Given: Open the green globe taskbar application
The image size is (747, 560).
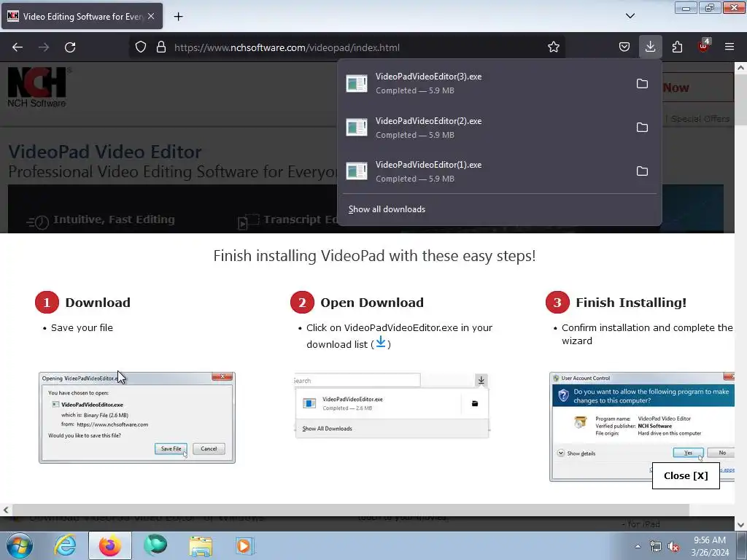Looking at the screenshot, I should point(155,545).
